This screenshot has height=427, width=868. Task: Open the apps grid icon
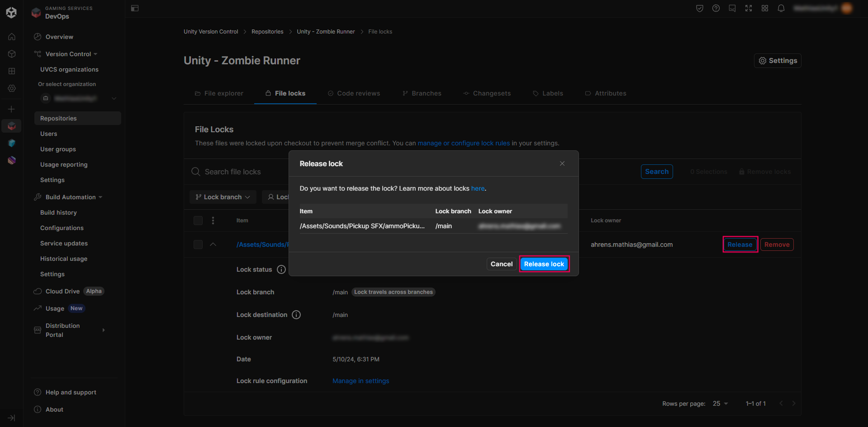pos(764,8)
